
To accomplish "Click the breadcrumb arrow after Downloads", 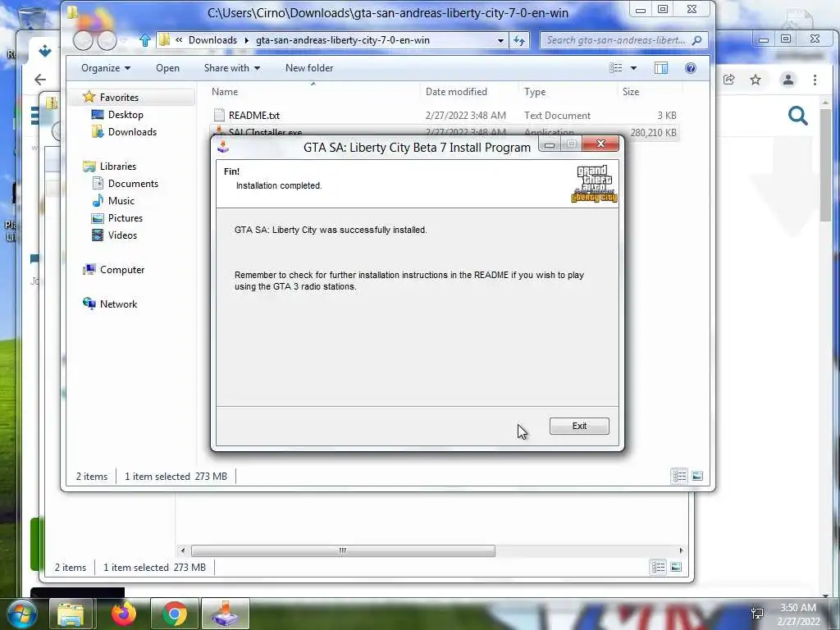I will tap(246, 40).
